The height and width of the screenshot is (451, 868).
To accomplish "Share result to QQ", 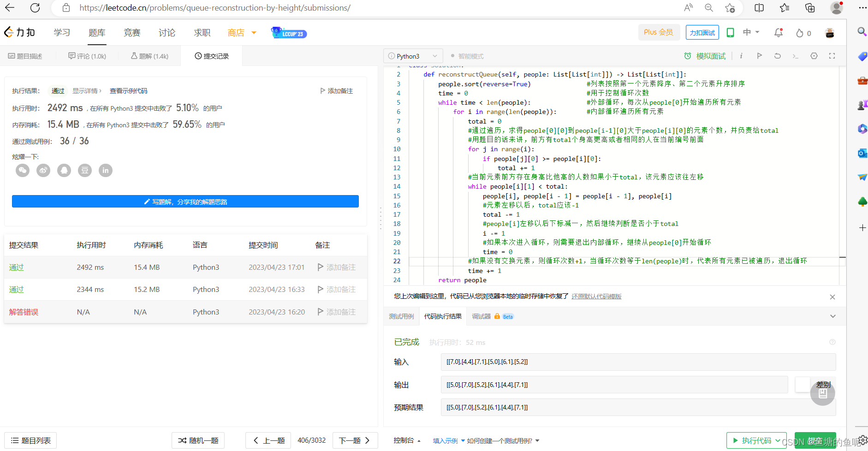I will [64, 171].
